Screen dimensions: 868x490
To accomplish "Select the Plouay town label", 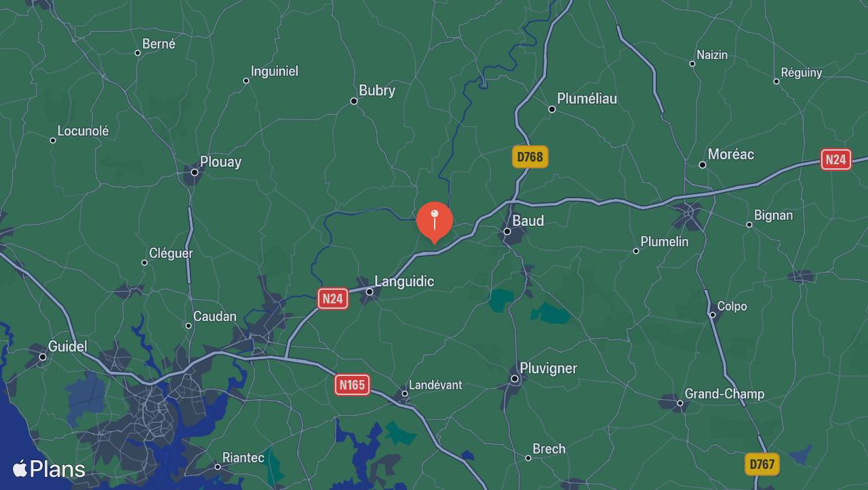I will coord(220,162).
